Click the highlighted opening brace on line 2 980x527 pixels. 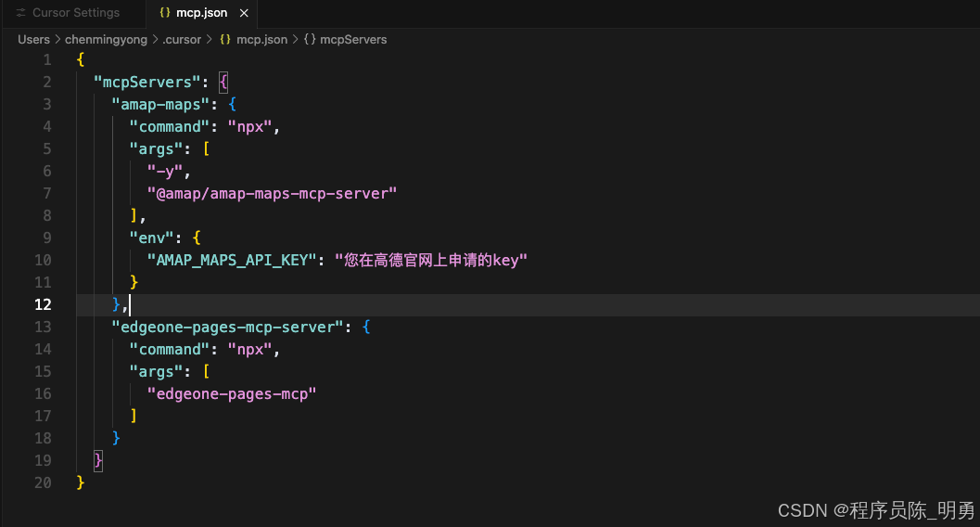pyautogui.click(x=223, y=82)
